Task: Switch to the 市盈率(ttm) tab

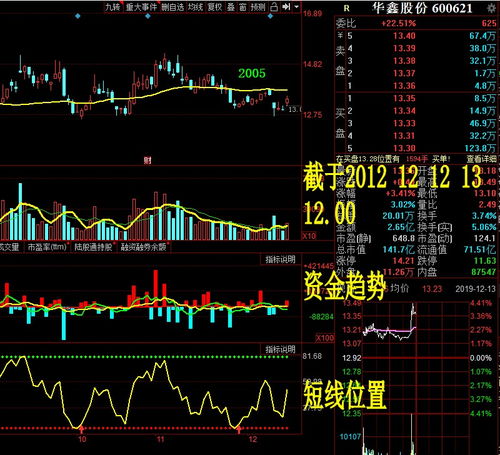Action: click(47, 247)
